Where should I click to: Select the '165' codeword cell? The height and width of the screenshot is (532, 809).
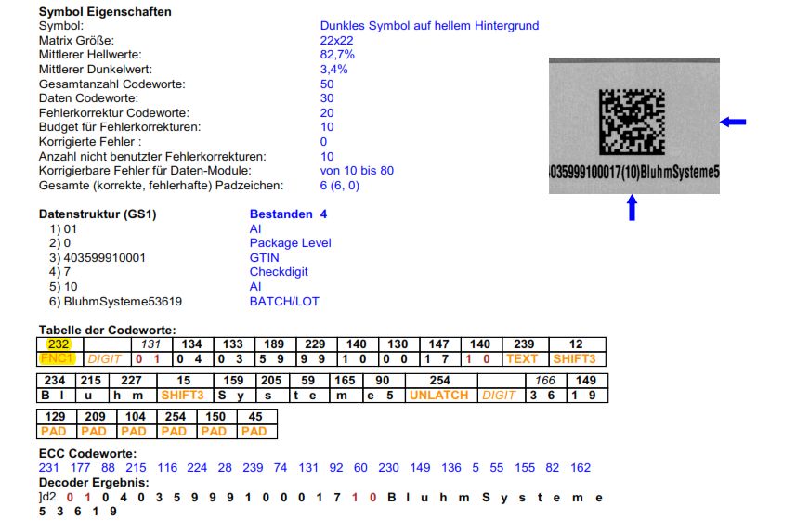pos(345,381)
